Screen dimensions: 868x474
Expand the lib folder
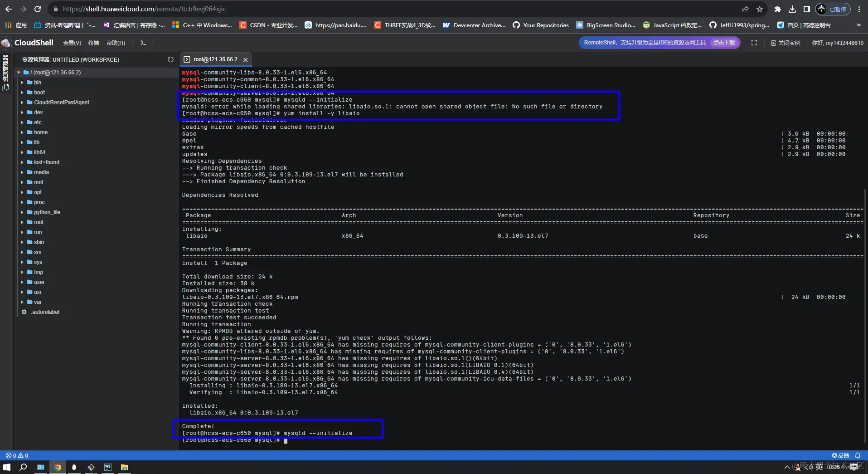tap(22, 142)
